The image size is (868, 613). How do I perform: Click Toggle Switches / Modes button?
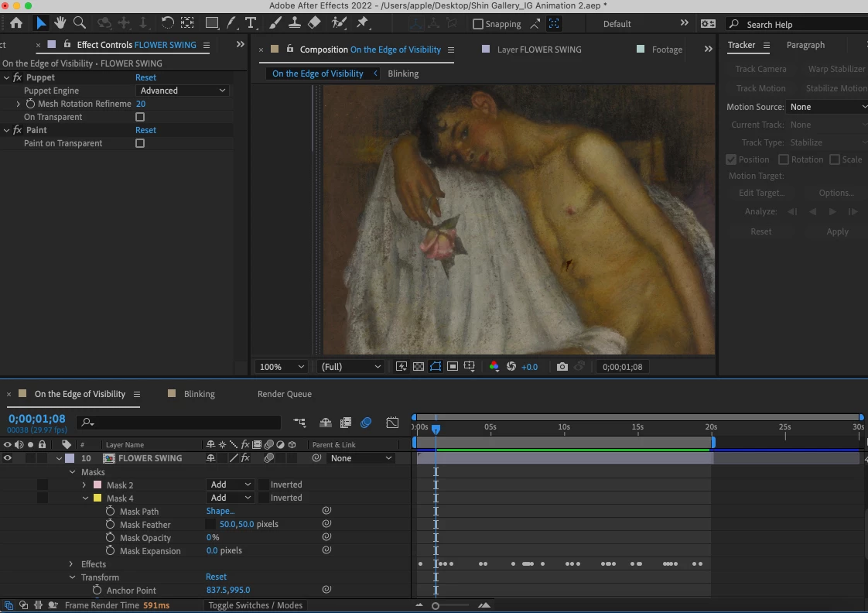pyautogui.click(x=255, y=605)
